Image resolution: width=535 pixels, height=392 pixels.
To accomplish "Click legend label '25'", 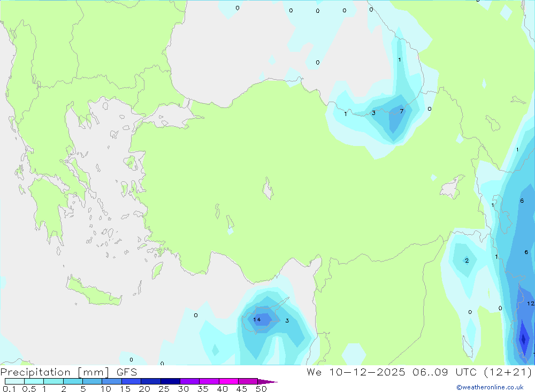I will pos(164,389).
